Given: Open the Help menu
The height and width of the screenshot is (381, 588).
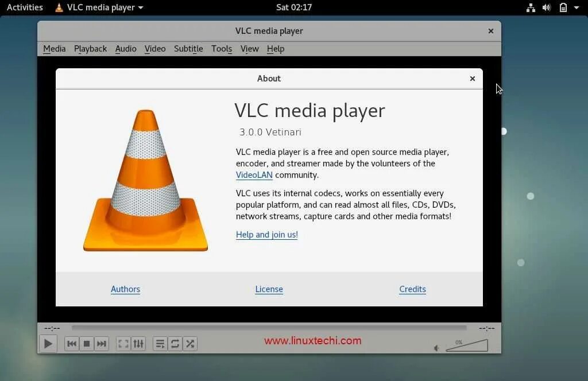Looking at the screenshot, I should pos(276,49).
